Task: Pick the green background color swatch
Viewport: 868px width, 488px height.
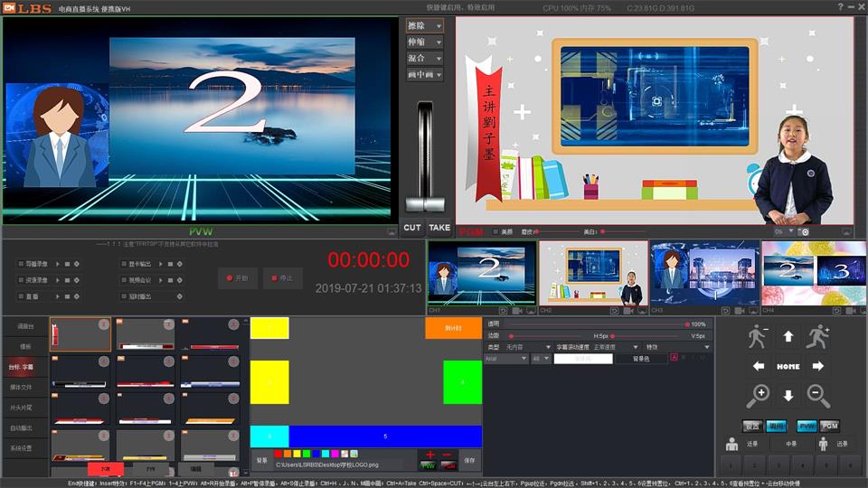Action: tap(307, 454)
